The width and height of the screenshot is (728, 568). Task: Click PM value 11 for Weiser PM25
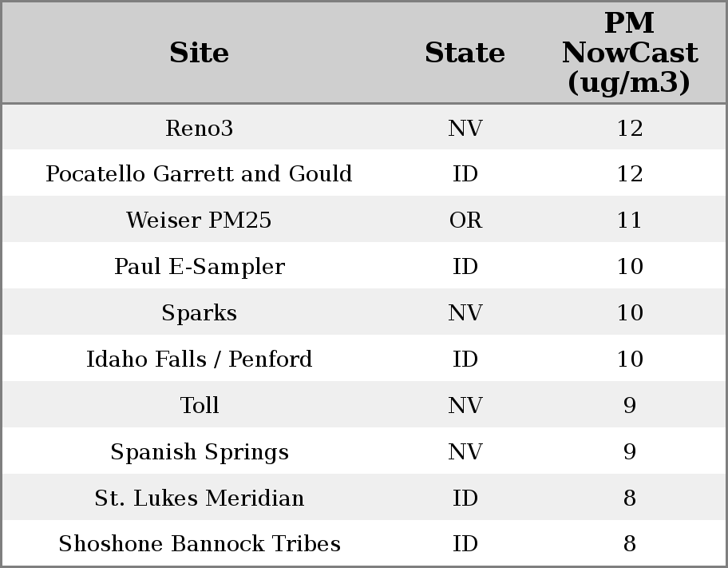[x=629, y=220]
